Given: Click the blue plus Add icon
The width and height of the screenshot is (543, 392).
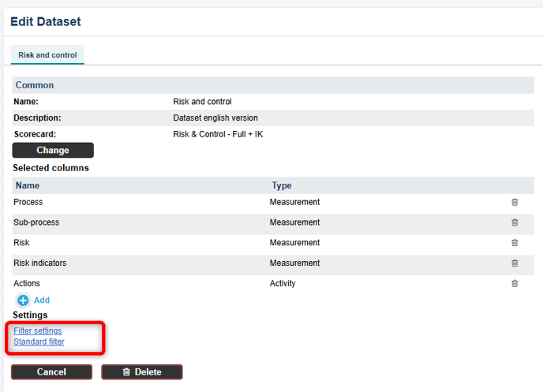Looking at the screenshot, I should point(24,301).
